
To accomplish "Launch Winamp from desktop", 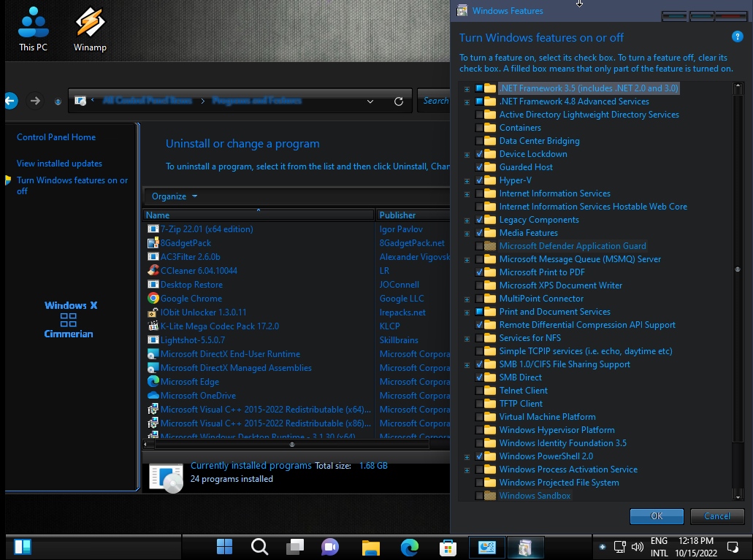I will (90, 28).
